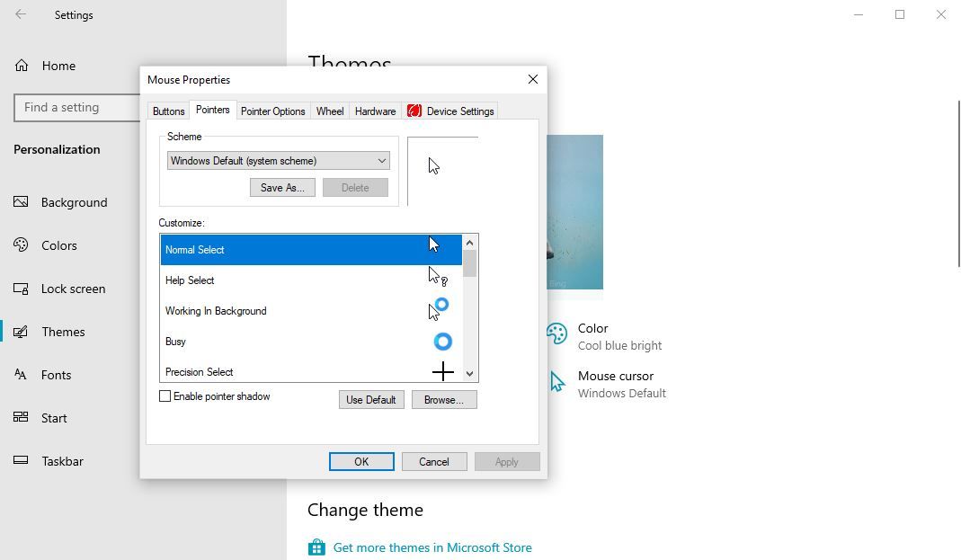Select the Start icon in the sidebar
This screenshot has width=961, height=560.
(21, 418)
